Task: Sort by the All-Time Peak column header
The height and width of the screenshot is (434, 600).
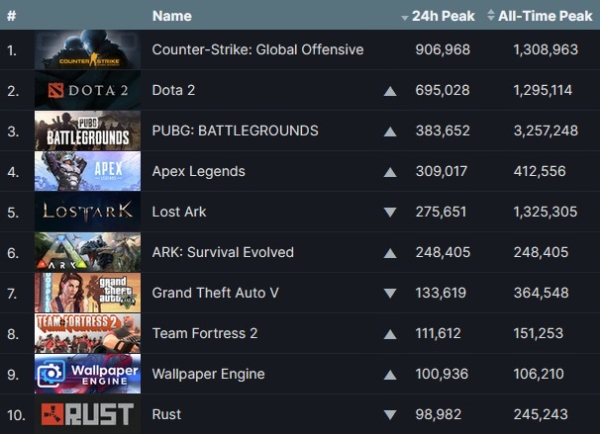Action: 540,16
